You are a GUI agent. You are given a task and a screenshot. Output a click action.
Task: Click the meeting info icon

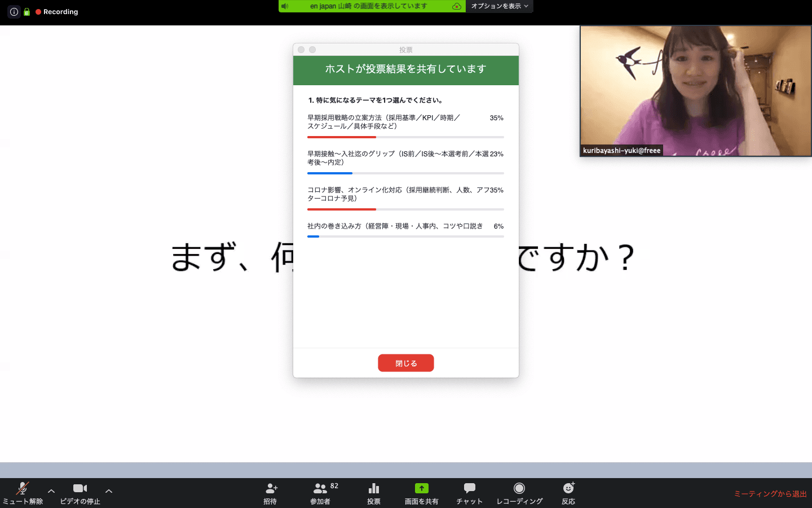click(x=14, y=12)
